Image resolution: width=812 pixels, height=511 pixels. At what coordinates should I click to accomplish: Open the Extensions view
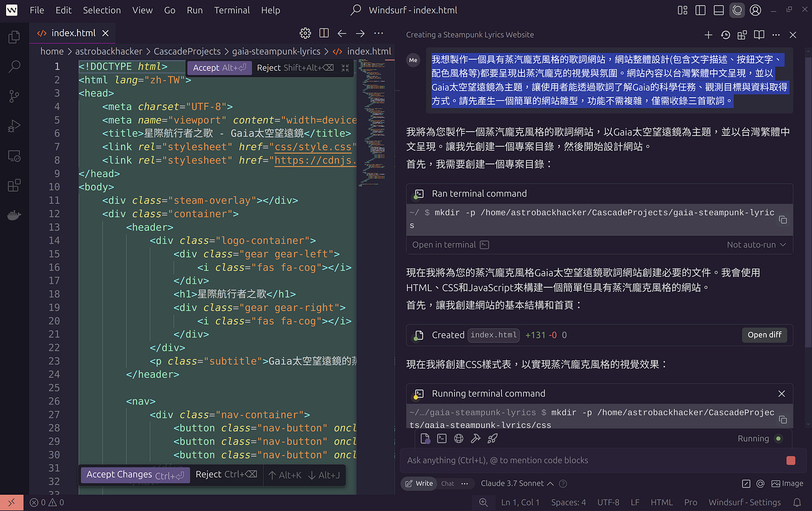pos(14,185)
